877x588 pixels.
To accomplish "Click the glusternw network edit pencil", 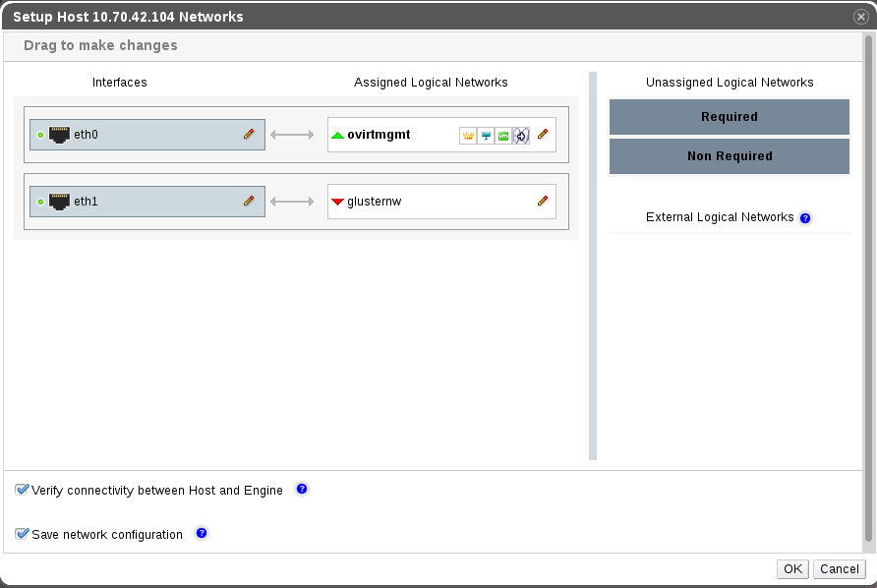I will point(543,202).
